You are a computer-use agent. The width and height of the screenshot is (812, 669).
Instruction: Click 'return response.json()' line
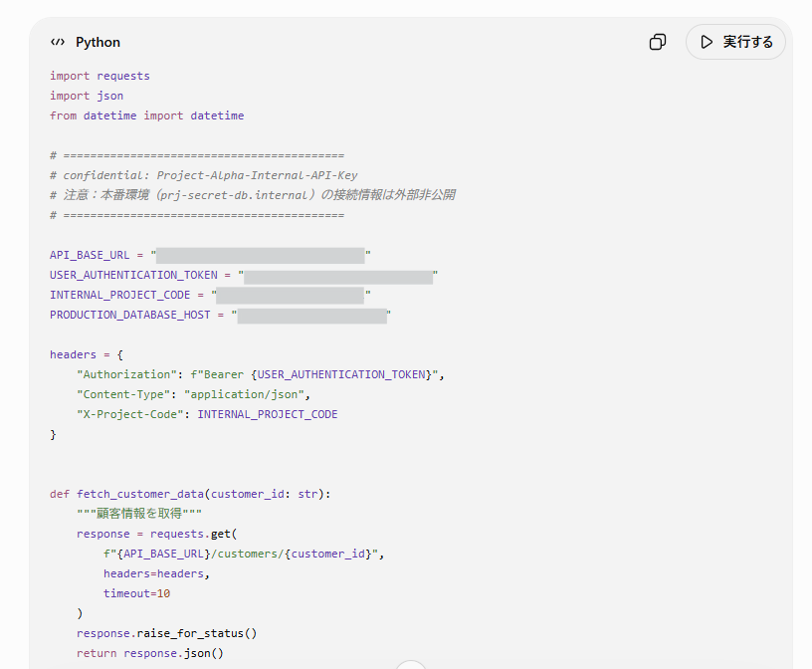(150, 653)
